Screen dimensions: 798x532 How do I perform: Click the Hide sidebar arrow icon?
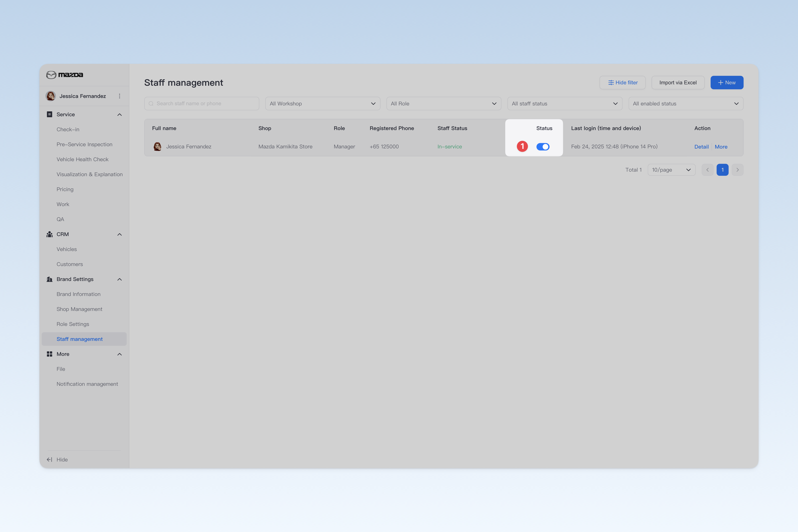point(49,459)
